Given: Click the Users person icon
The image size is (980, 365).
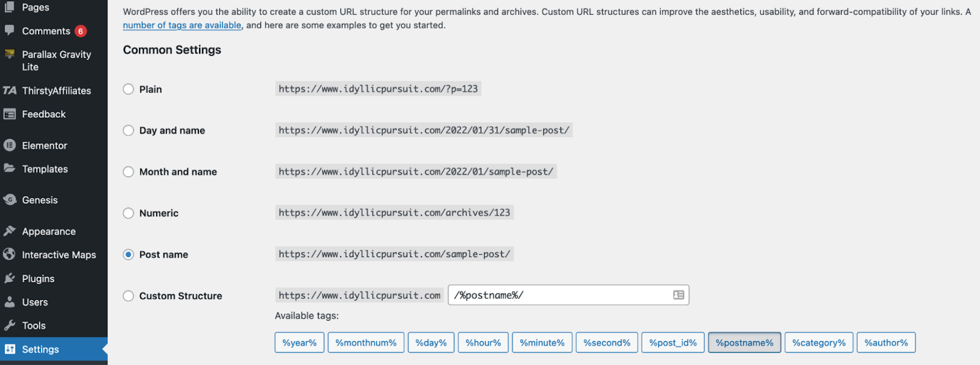Looking at the screenshot, I should click(9, 302).
